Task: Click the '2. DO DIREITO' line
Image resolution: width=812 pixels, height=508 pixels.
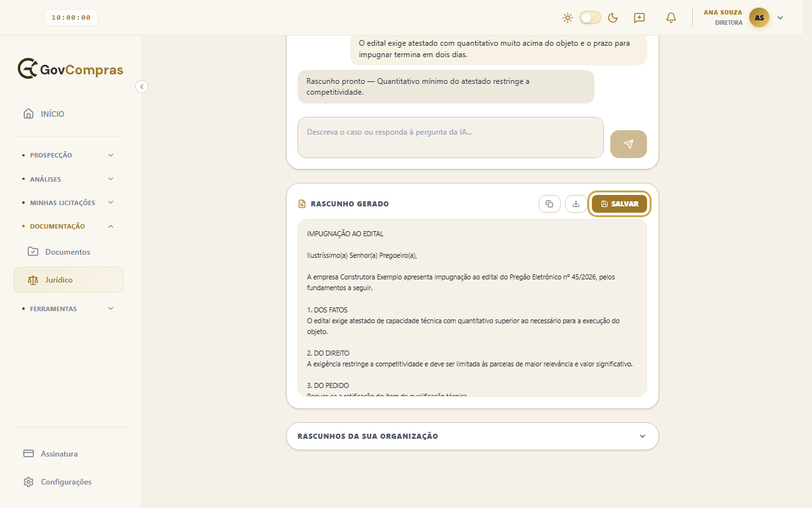Action: pyautogui.click(x=328, y=353)
